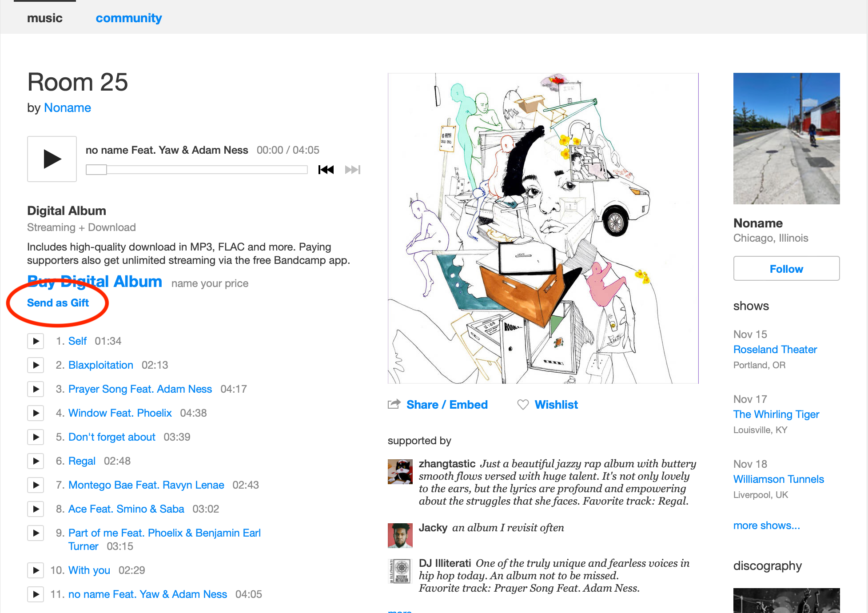This screenshot has height=613, width=868.
Task: Open the Blaxploitation track page
Action: coord(101,365)
